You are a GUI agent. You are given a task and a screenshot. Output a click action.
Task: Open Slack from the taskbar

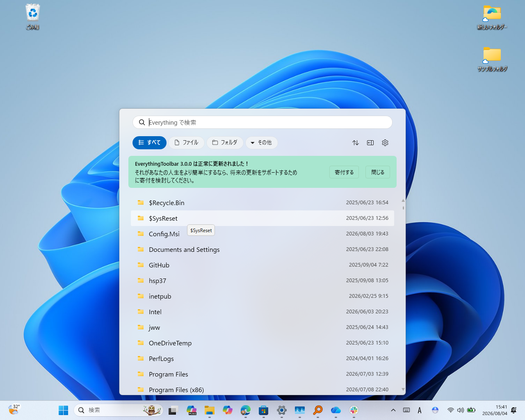pos(354,410)
